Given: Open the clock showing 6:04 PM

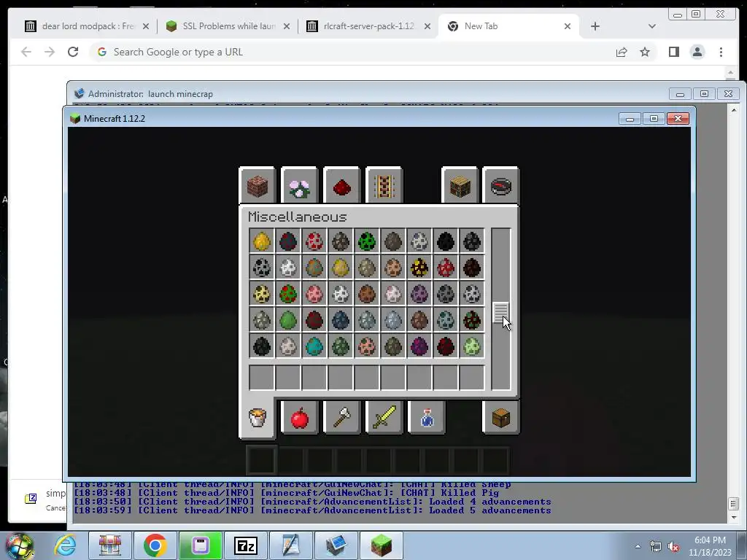Looking at the screenshot, I should 710,546.
